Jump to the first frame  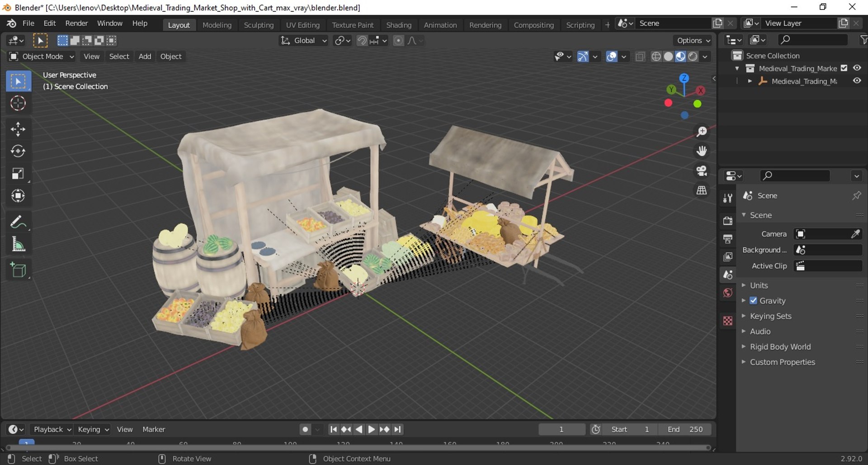point(333,429)
